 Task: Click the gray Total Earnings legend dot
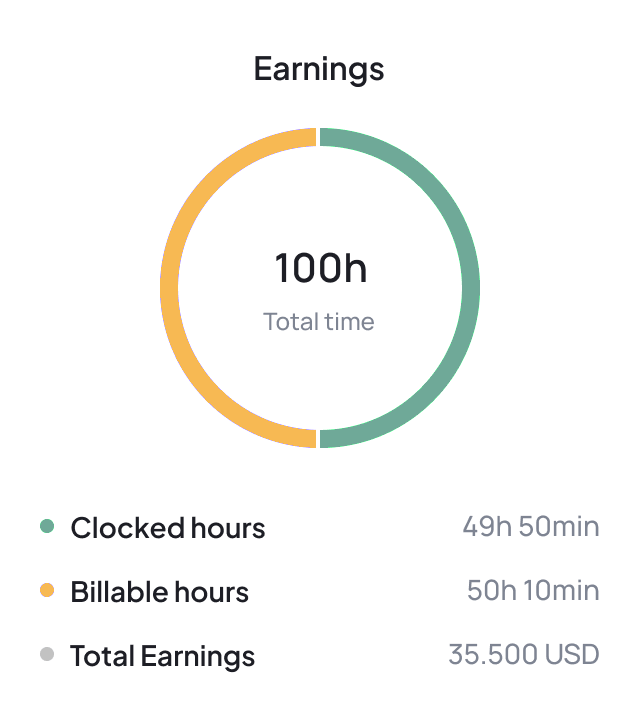[x=46, y=655]
